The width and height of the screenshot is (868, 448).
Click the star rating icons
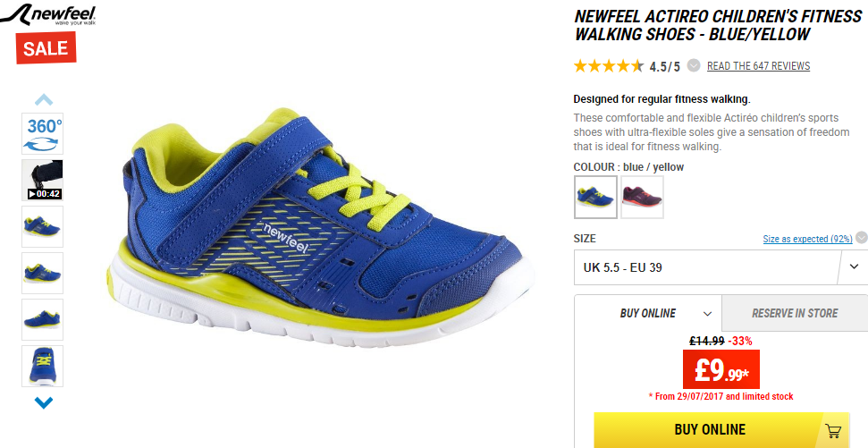tap(609, 66)
